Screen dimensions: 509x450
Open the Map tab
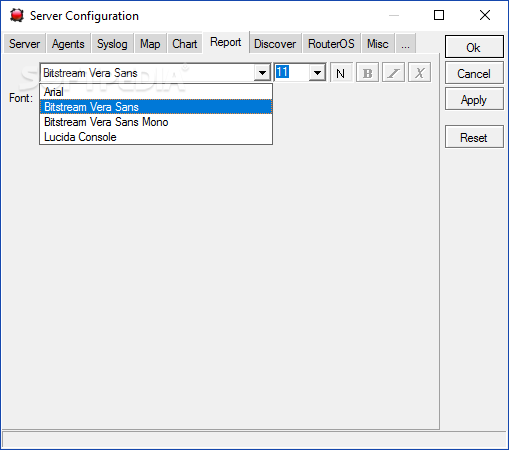tap(150, 44)
